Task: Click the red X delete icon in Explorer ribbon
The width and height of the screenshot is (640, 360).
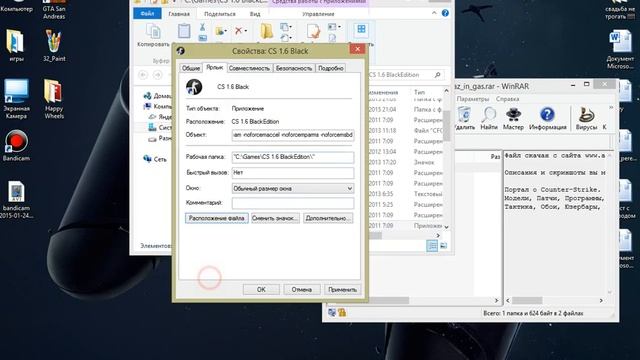Action: (238, 31)
